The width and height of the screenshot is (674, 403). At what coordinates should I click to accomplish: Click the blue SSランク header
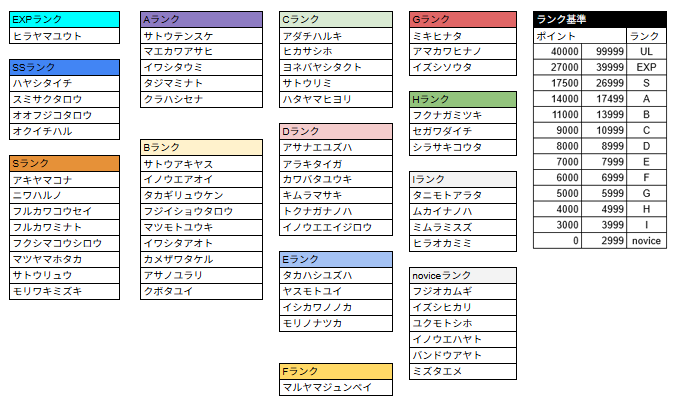(64, 67)
